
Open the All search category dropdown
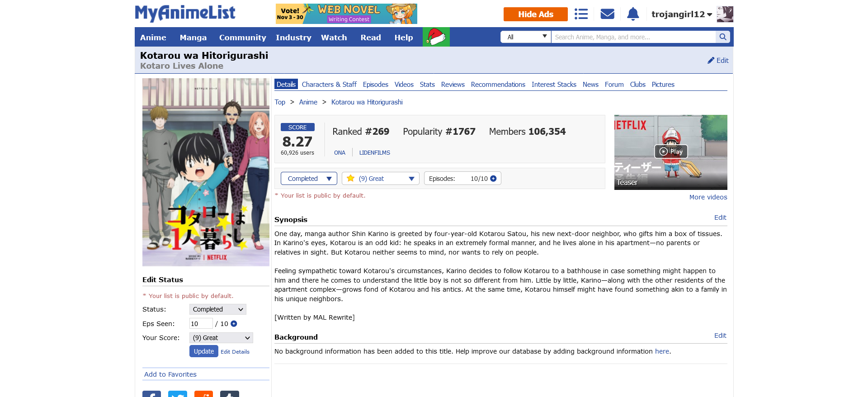tap(526, 37)
